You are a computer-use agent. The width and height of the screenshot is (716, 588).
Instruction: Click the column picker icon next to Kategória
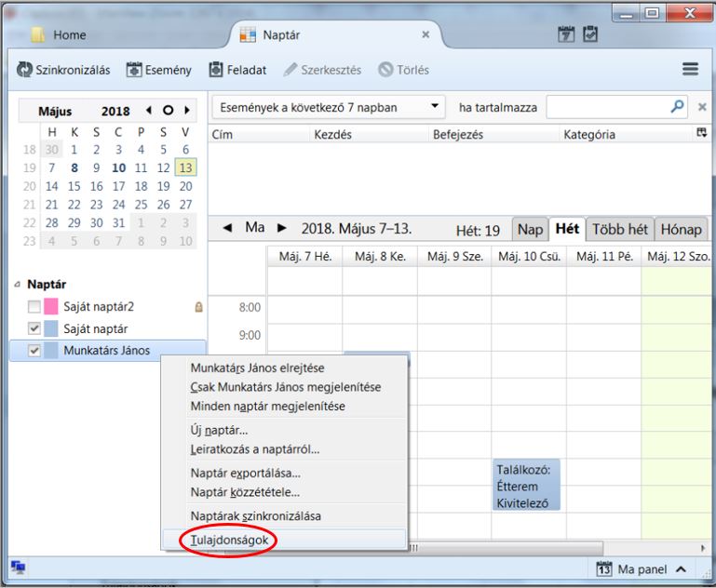coord(701,134)
